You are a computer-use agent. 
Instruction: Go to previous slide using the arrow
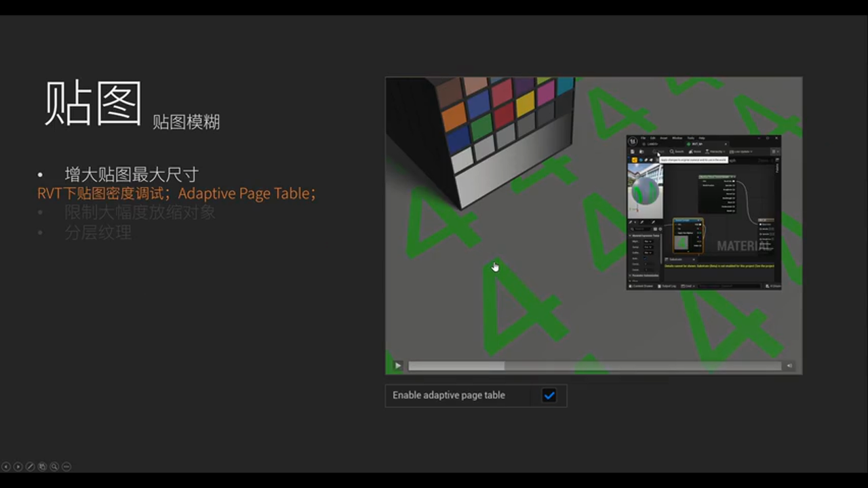pos(6,466)
